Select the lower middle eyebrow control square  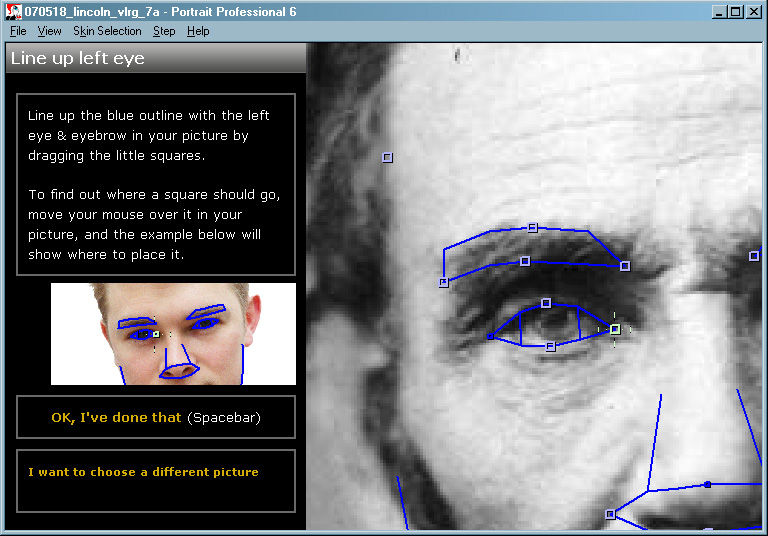(525, 261)
